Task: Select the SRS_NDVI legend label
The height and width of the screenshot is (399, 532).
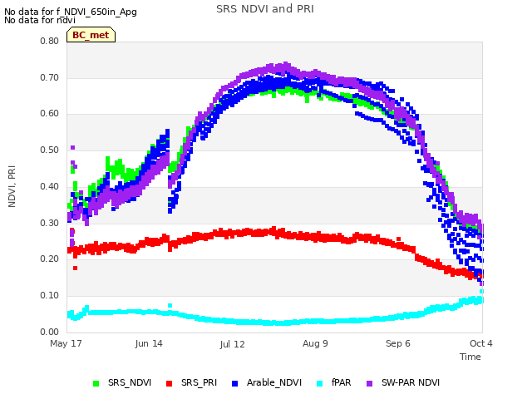Action: [x=130, y=382]
